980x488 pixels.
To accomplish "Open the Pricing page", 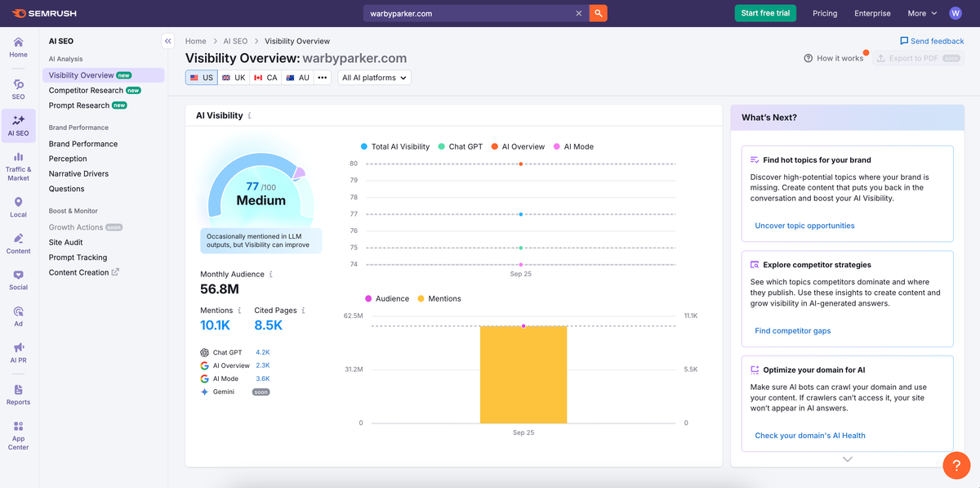I will (825, 13).
